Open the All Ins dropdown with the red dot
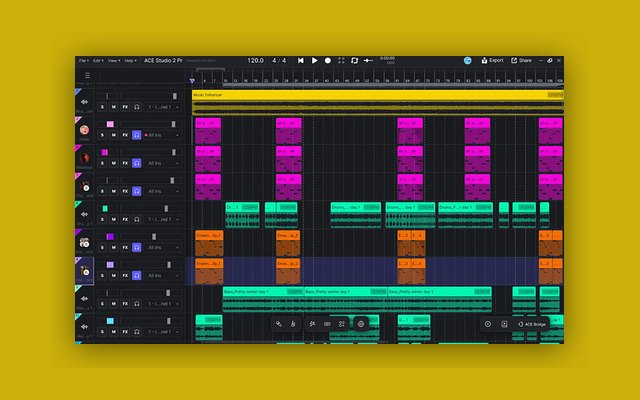This screenshot has height=400, width=640. [x=162, y=135]
